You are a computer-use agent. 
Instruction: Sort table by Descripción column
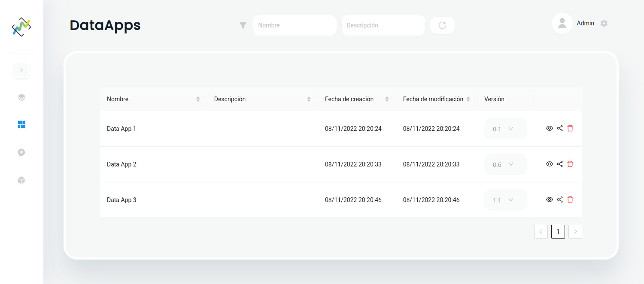(263, 99)
